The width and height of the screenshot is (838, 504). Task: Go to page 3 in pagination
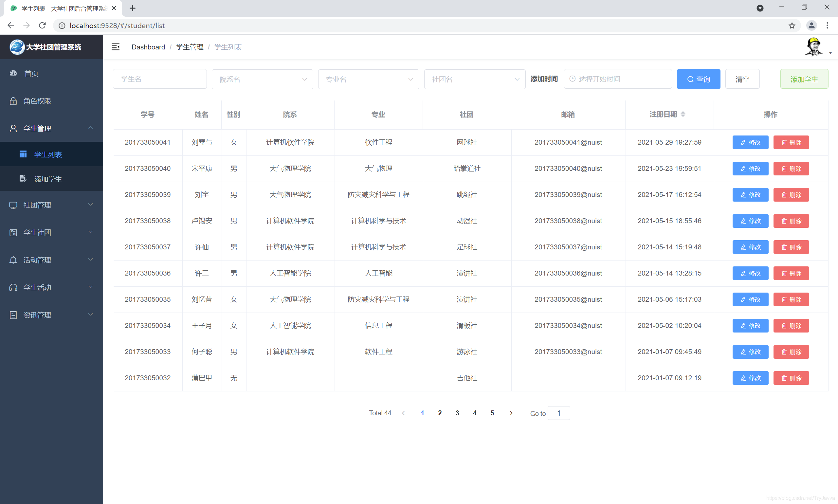[457, 413]
